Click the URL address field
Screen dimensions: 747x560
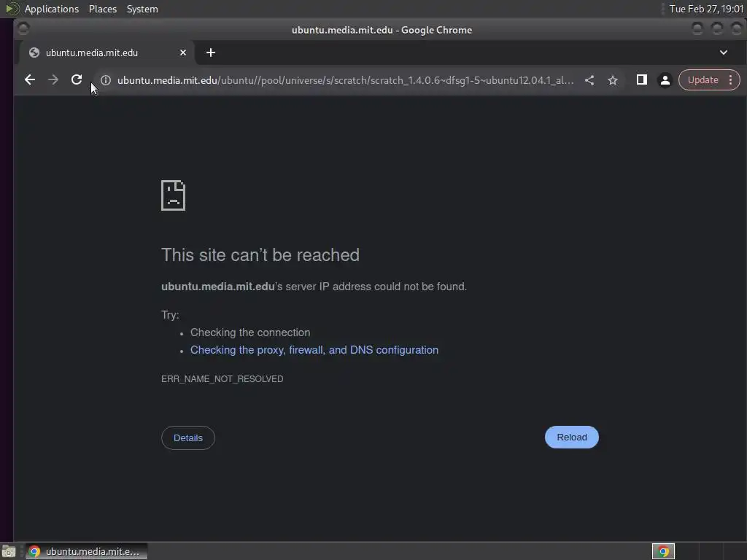click(345, 80)
